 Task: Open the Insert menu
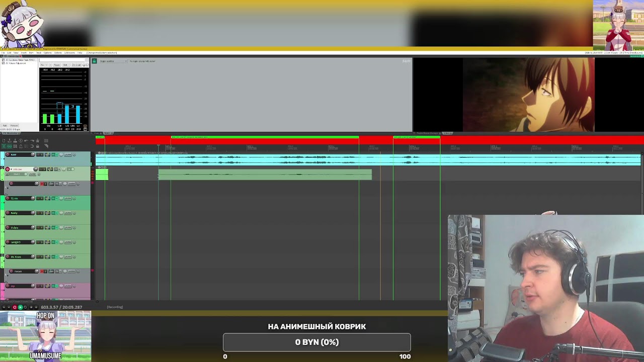24,52
